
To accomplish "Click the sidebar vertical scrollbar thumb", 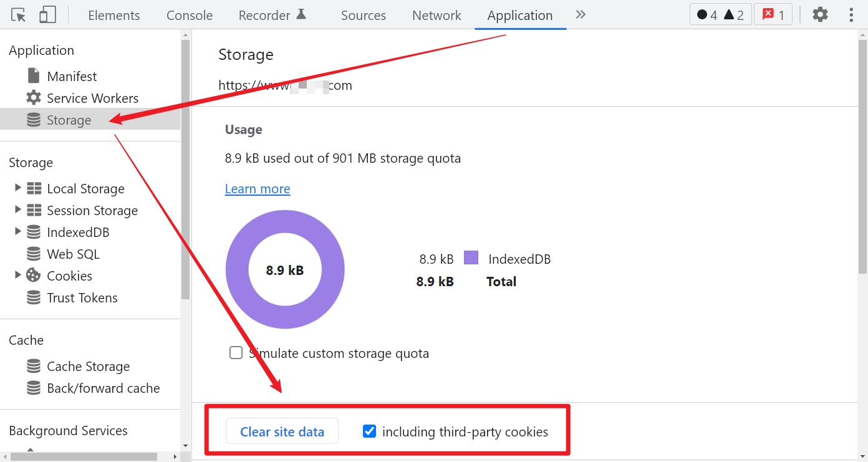I will (185, 169).
